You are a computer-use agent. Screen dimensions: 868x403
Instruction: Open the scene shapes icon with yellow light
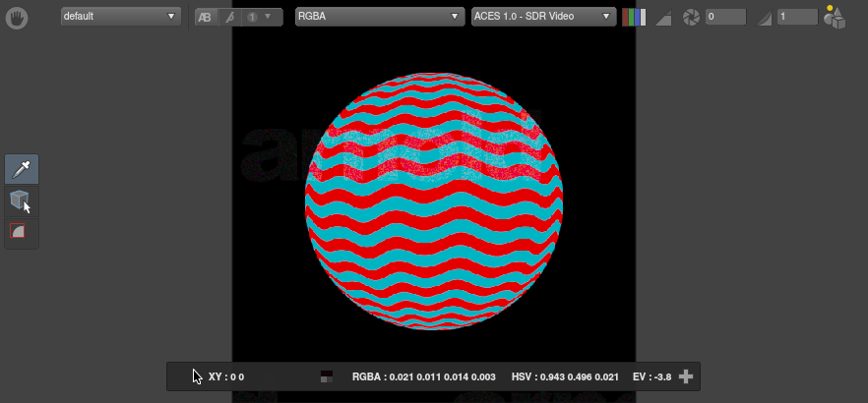point(835,17)
